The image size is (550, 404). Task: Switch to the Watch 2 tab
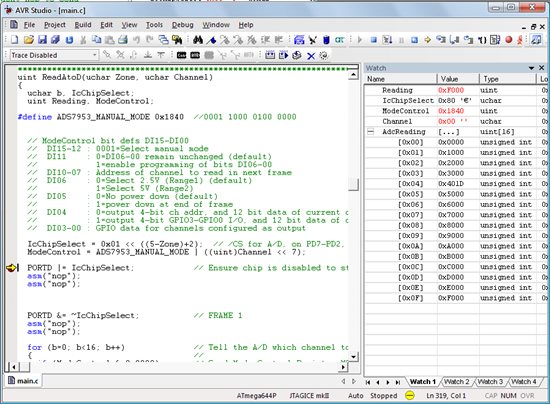pyautogui.click(x=457, y=382)
